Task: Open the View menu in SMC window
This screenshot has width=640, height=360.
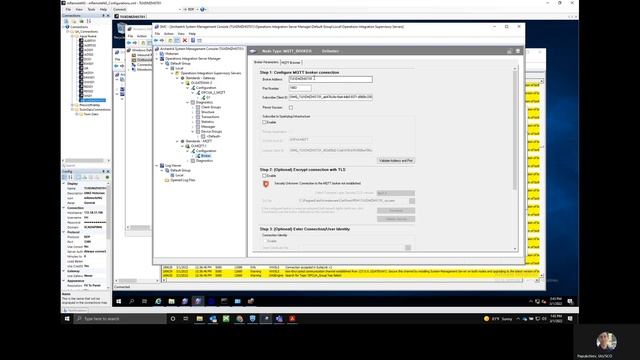Action: [181, 33]
